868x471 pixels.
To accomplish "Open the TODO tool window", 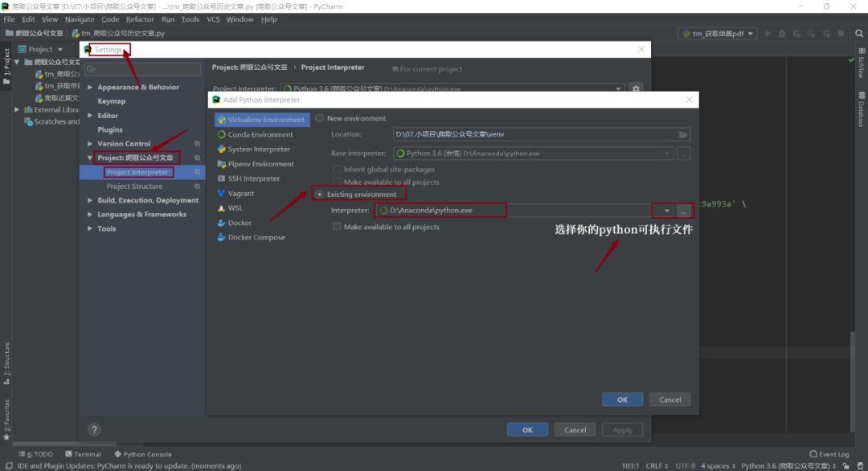I will pyautogui.click(x=36, y=454).
